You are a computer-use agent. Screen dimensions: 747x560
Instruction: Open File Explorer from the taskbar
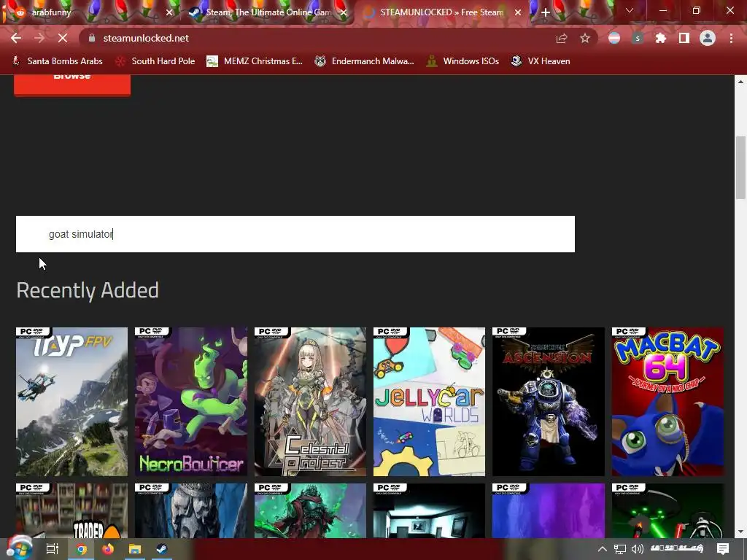(135, 549)
